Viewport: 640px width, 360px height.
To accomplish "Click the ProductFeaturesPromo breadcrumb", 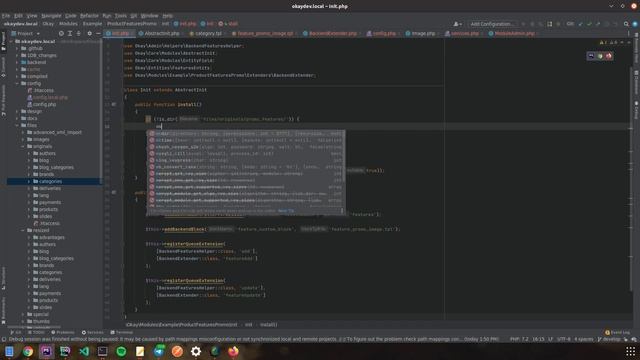I will point(131,24).
